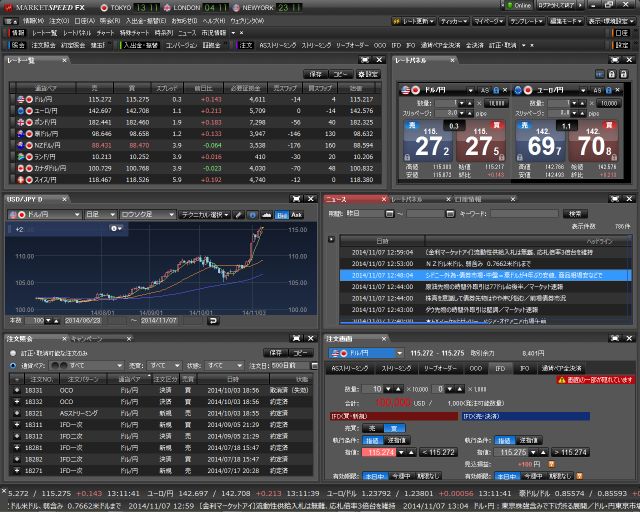Select order row 18321 ASストリーミング
The image size is (640, 512).
161,414
